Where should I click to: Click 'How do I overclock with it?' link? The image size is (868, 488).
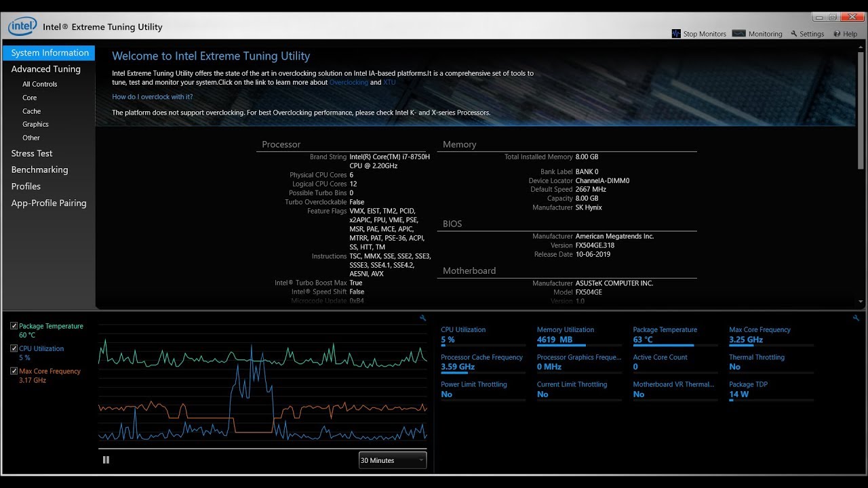[153, 97]
